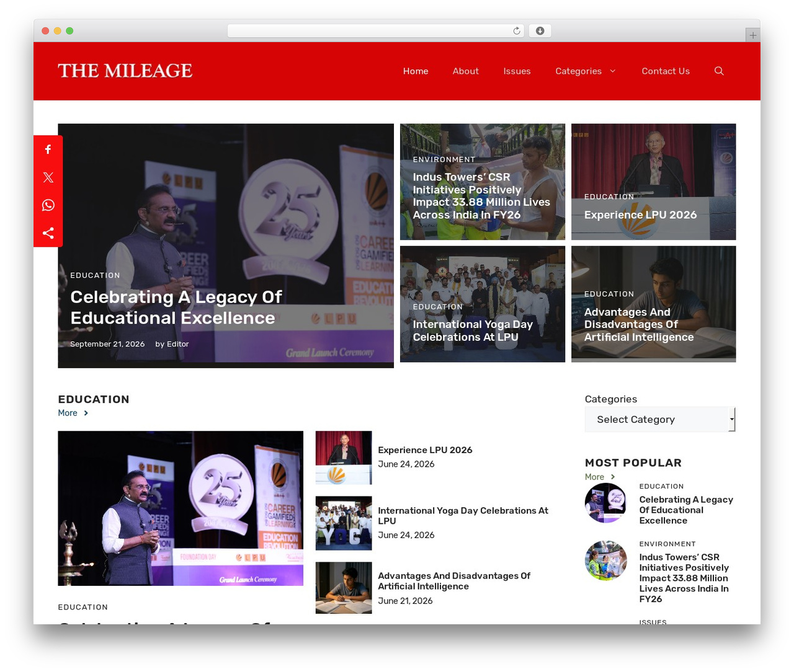Image resolution: width=794 pixels, height=672 pixels.
Task: Click the arrow next to Education More
Action: [x=86, y=413]
